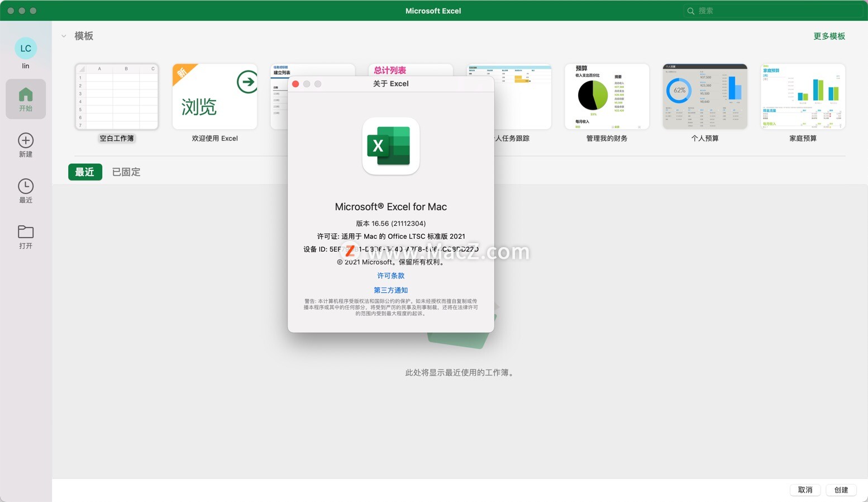Click the Microsoft Excel window title
The image size is (868, 502).
pos(433,11)
